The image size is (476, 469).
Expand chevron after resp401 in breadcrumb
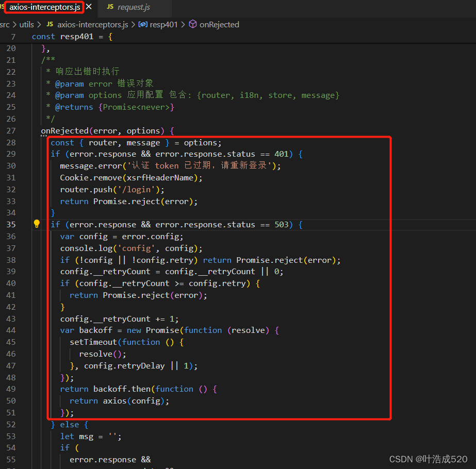(183, 25)
